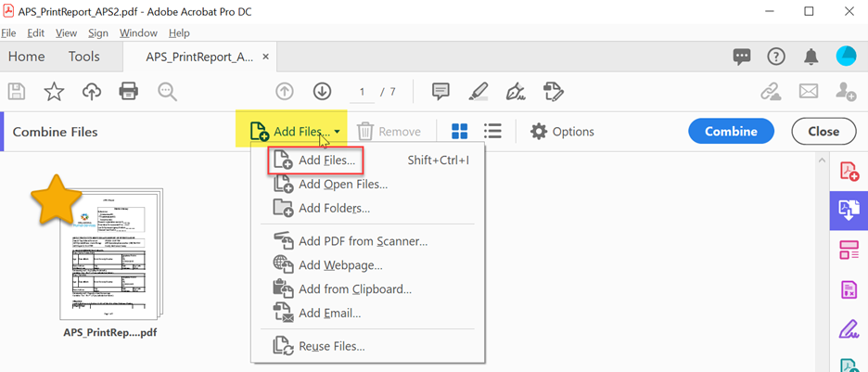This screenshot has height=372, width=868.
Task: Upload file using the cloud icon
Action: tap(91, 91)
